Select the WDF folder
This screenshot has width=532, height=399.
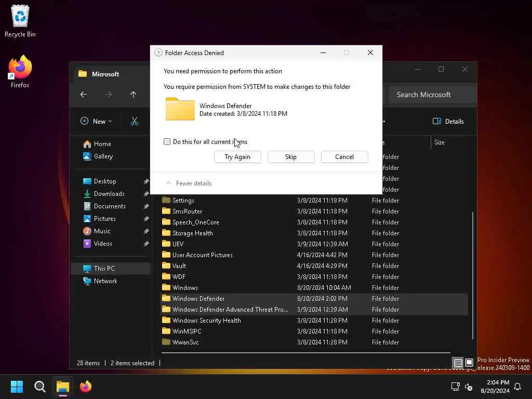314,277
